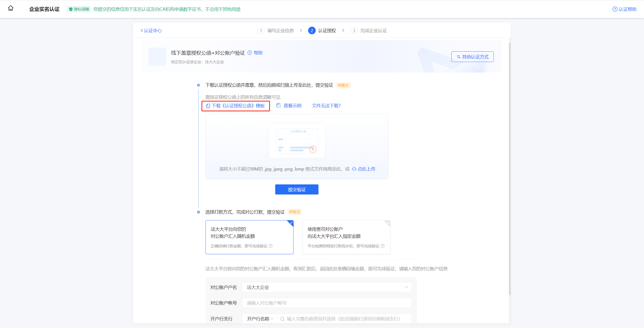Click the home icon
644x328 pixels.
click(11, 8)
